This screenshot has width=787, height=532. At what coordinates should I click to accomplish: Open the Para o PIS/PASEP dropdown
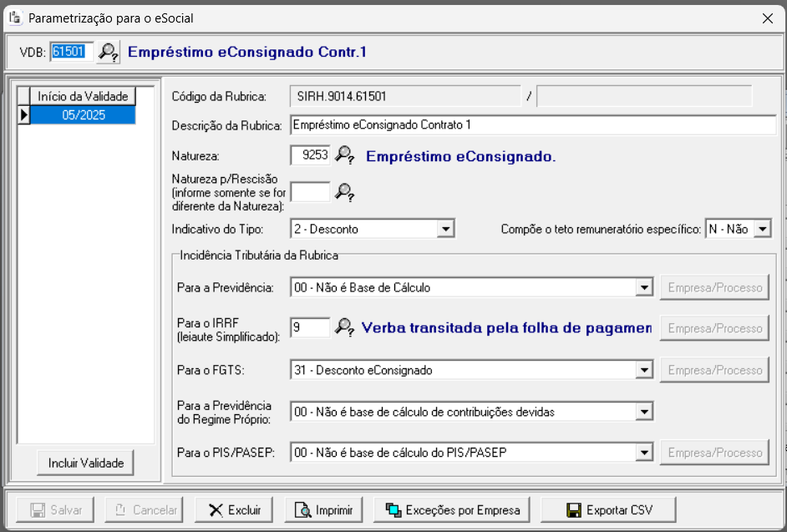pos(643,453)
